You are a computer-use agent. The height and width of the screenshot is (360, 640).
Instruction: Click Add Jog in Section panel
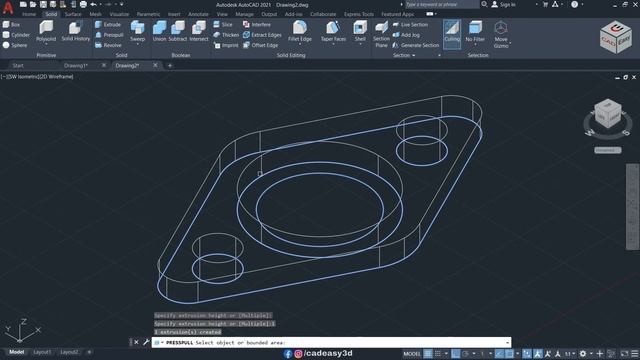(x=406, y=35)
